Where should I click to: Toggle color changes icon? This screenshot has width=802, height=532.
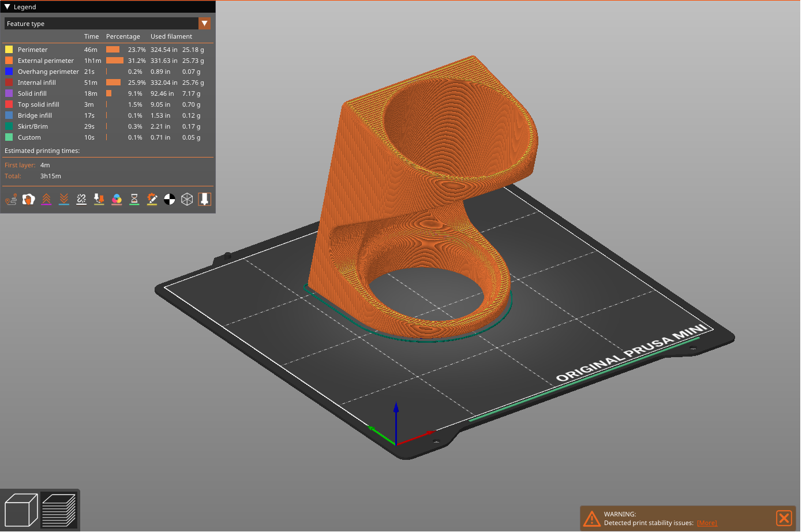pyautogui.click(x=117, y=200)
